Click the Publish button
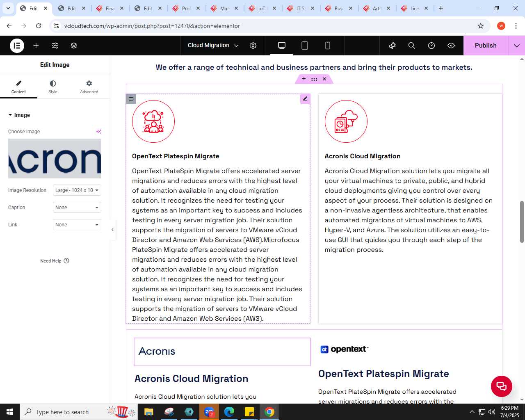Screen dimensions: 525x420 click(x=486, y=46)
